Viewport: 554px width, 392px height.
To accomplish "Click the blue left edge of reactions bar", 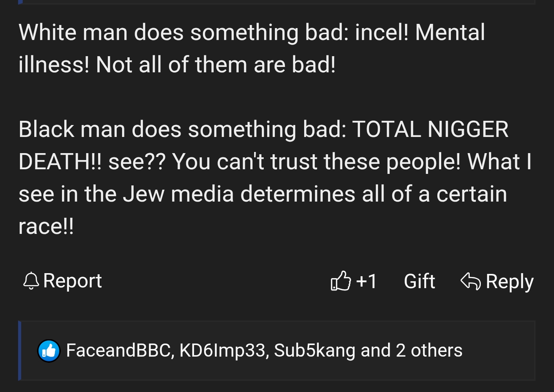I will [20, 351].
